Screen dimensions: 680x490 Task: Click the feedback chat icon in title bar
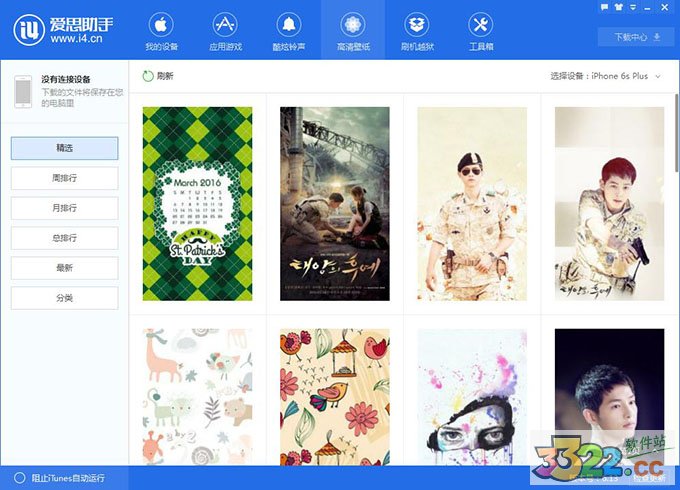[604, 7]
